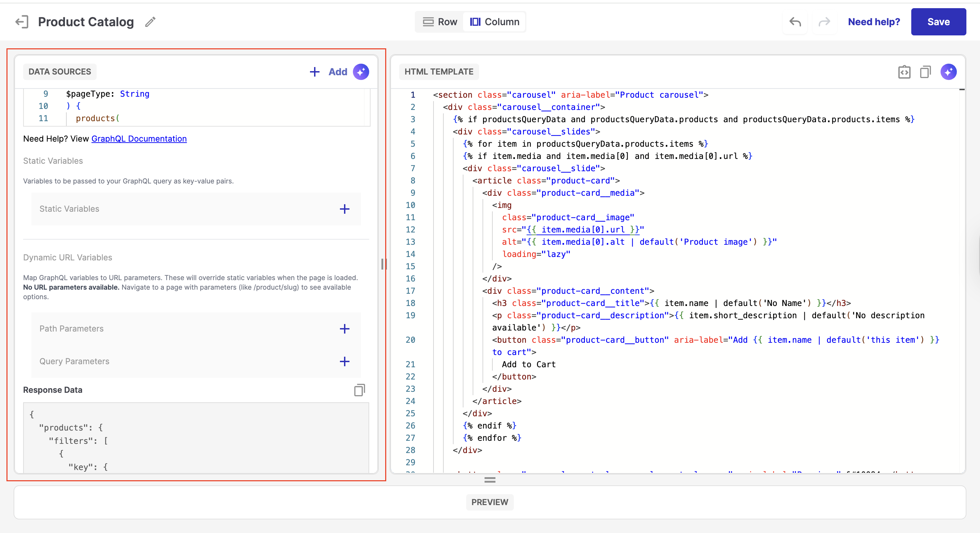Viewport: 980px width, 533px height.
Task: Switch layout to Column
Action: (x=494, y=22)
